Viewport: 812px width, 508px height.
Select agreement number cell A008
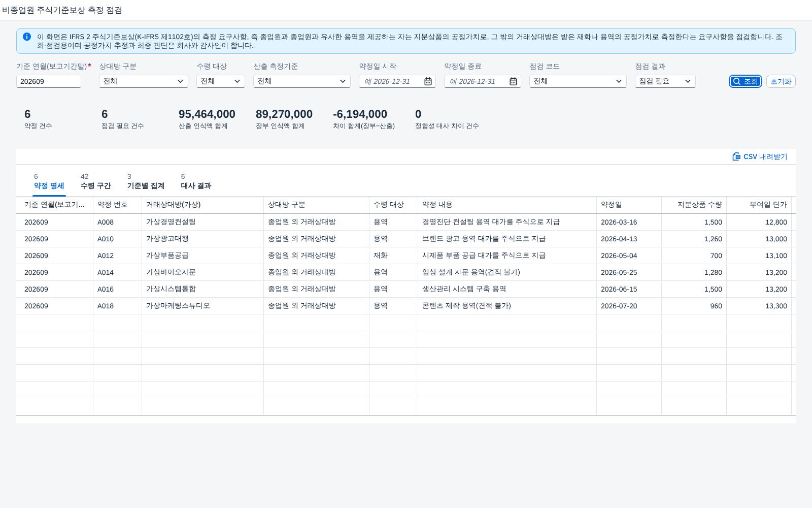(117, 222)
